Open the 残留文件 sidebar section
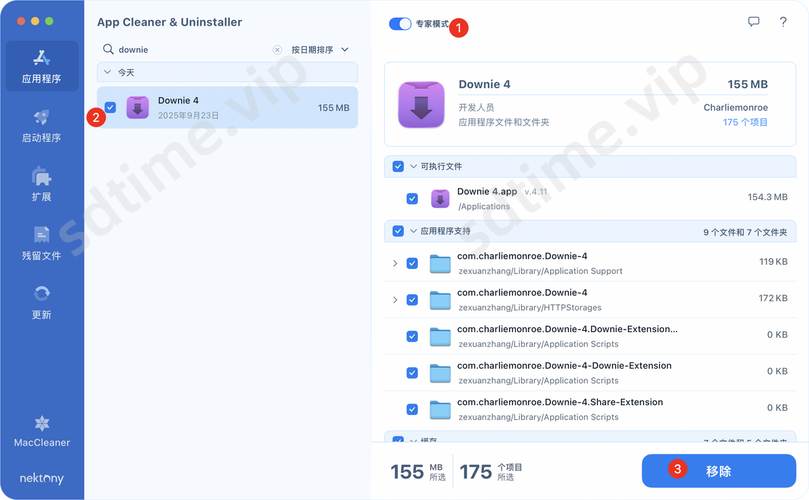This screenshot has width=809, height=500. pyautogui.click(x=42, y=243)
